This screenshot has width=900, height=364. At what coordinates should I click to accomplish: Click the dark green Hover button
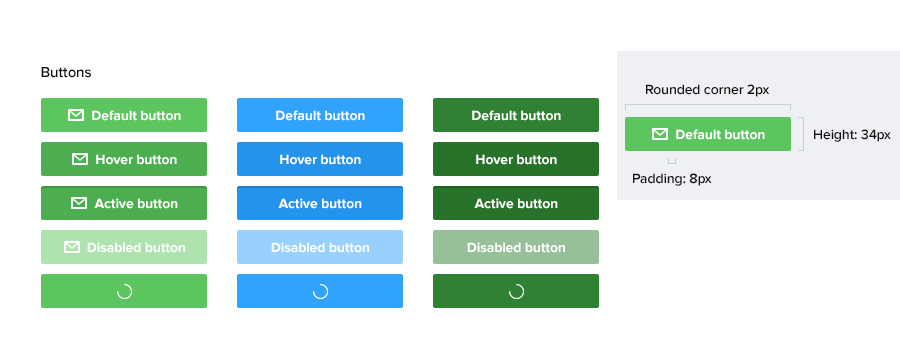click(516, 159)
